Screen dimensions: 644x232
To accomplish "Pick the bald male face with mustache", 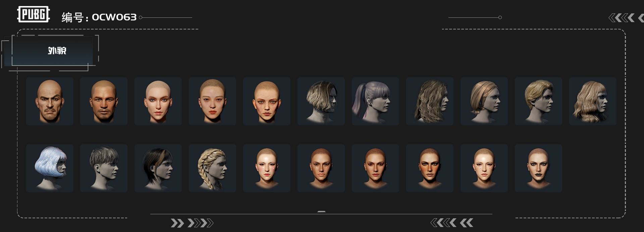I will [x=50, y=101].
